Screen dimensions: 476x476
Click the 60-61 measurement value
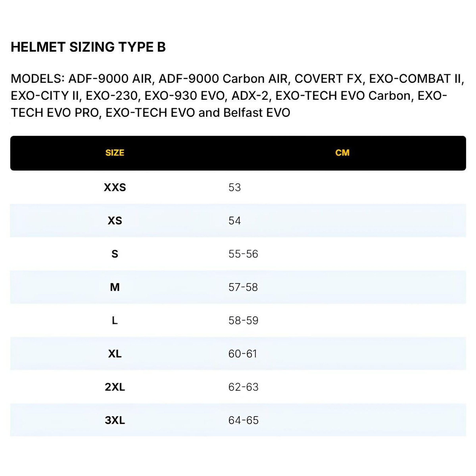[243, 354]
